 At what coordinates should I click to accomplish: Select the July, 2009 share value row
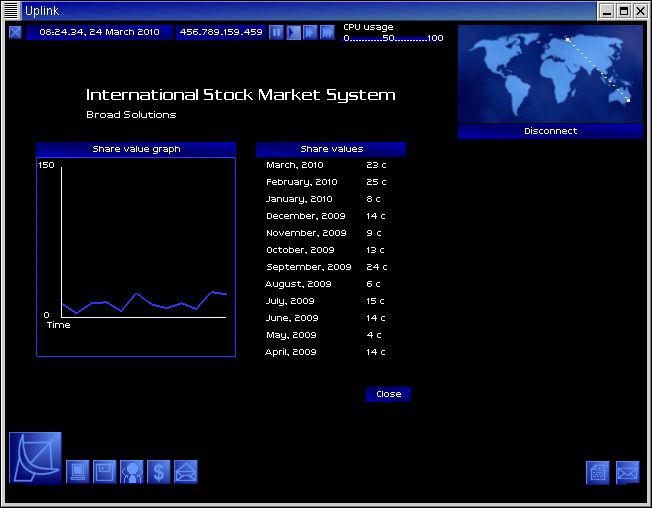tap(325, 301)
